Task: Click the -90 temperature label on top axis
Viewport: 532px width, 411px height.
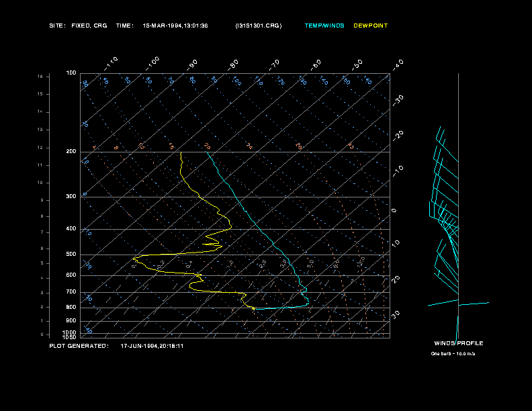Action: click(x=192, y=64)
